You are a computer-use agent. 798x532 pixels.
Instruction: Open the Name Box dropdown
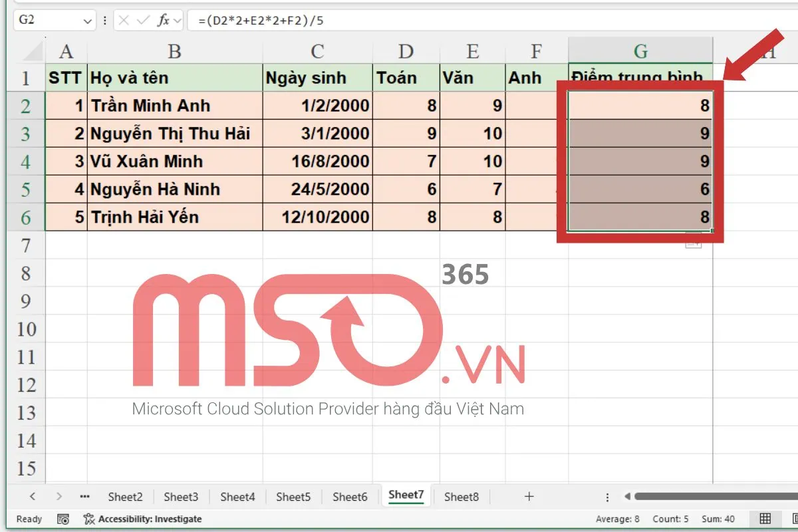[87, 20]
